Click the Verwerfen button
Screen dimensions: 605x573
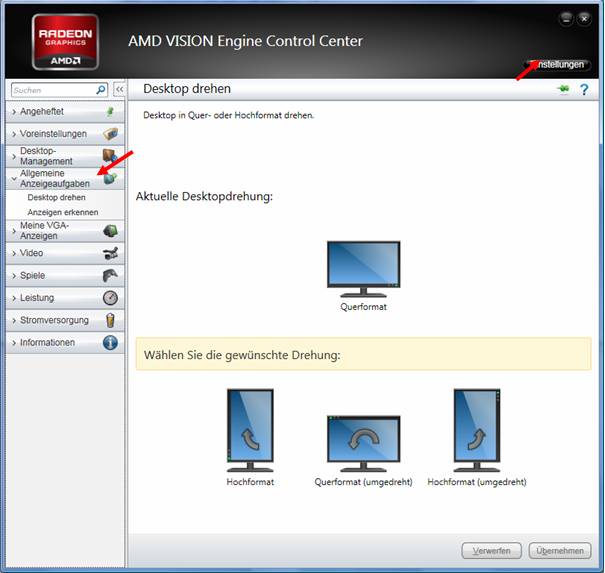[492, 551]
